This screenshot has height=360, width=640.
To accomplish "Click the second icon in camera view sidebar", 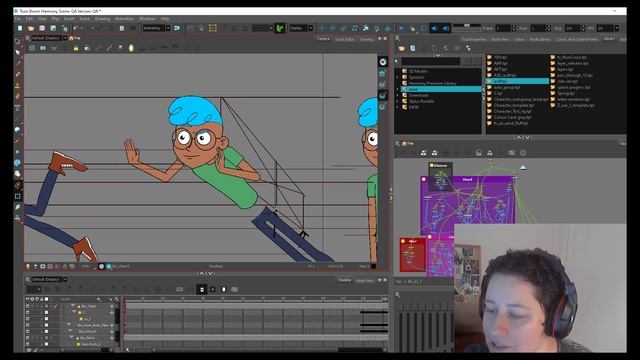I will click(382, 73).
